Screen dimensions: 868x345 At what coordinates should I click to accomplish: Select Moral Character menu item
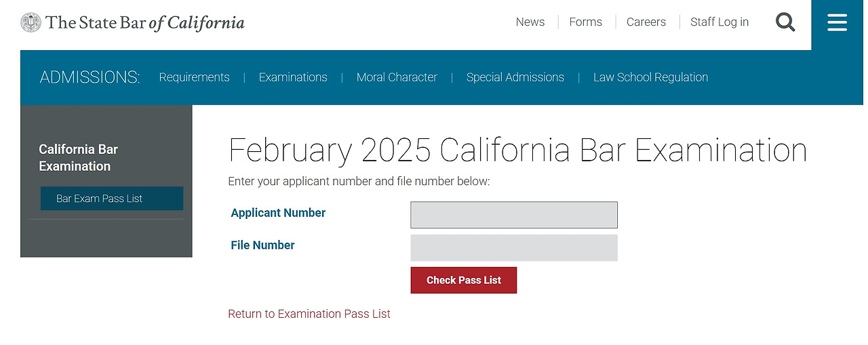coord(397,77)
